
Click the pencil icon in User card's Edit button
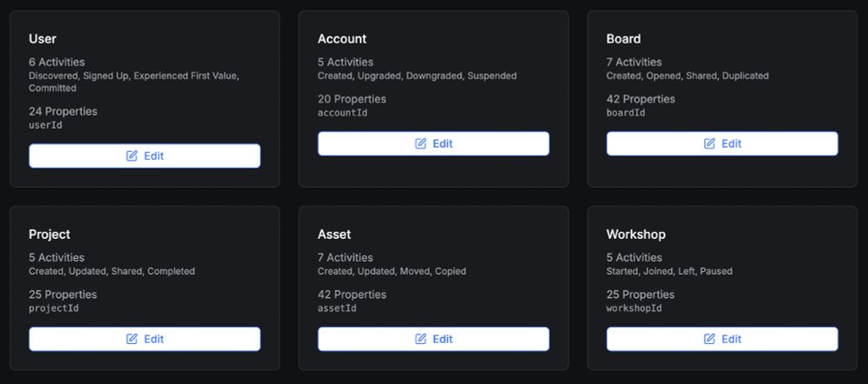132,156
